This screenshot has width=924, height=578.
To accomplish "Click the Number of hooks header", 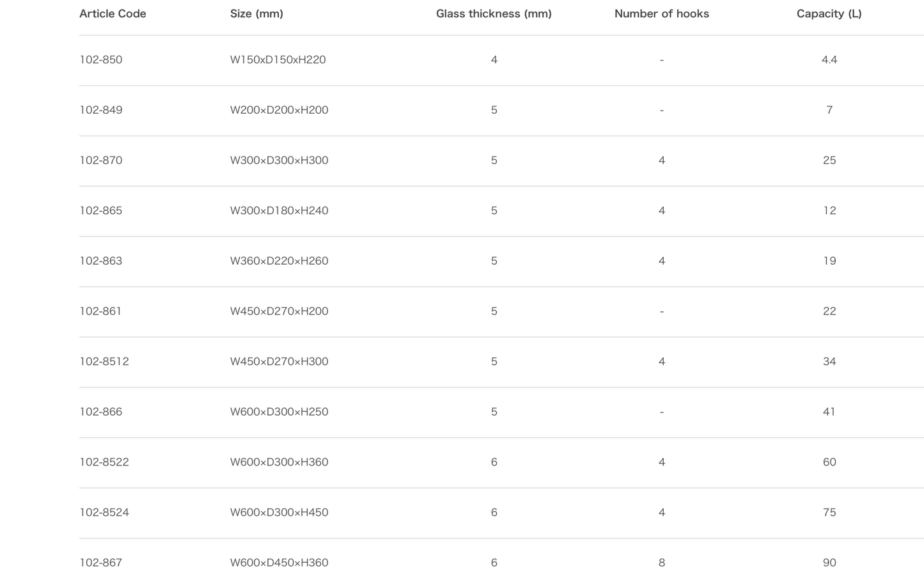I will (662, 13).
